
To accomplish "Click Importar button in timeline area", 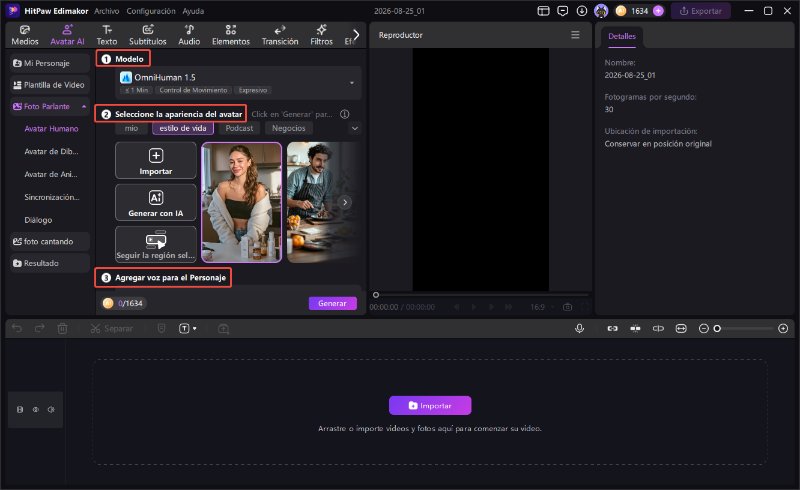I will click(x=430, y=406).
